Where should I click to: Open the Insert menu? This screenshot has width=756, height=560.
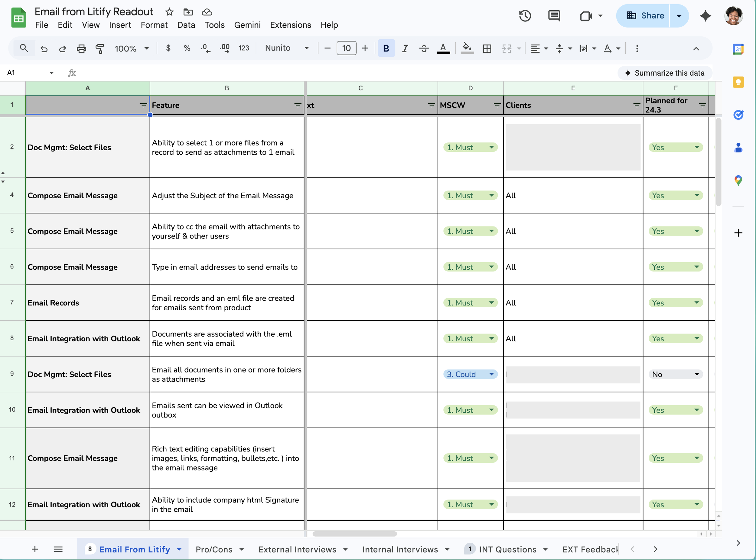[120, 25]
